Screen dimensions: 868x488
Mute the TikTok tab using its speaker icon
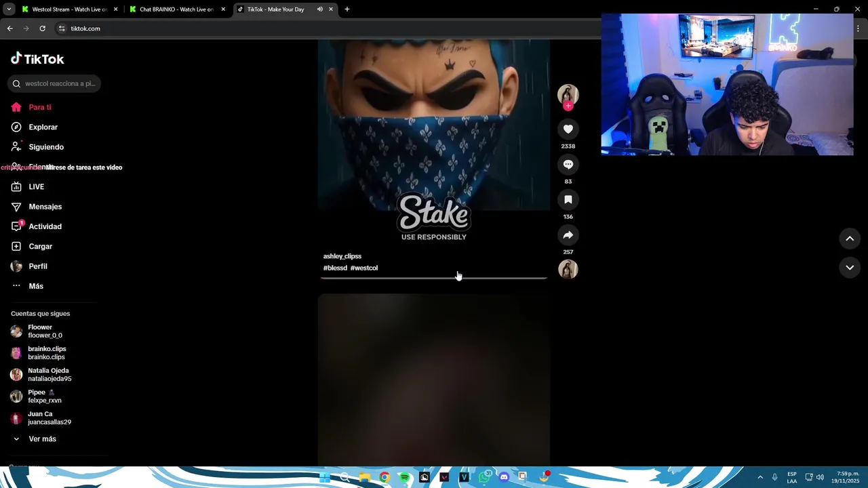[320, 9]
